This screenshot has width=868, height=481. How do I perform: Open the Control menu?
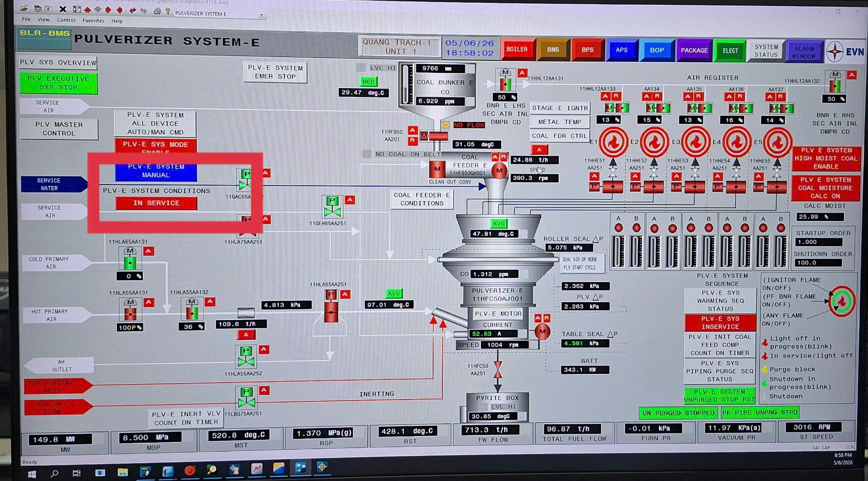coord(66,20)
